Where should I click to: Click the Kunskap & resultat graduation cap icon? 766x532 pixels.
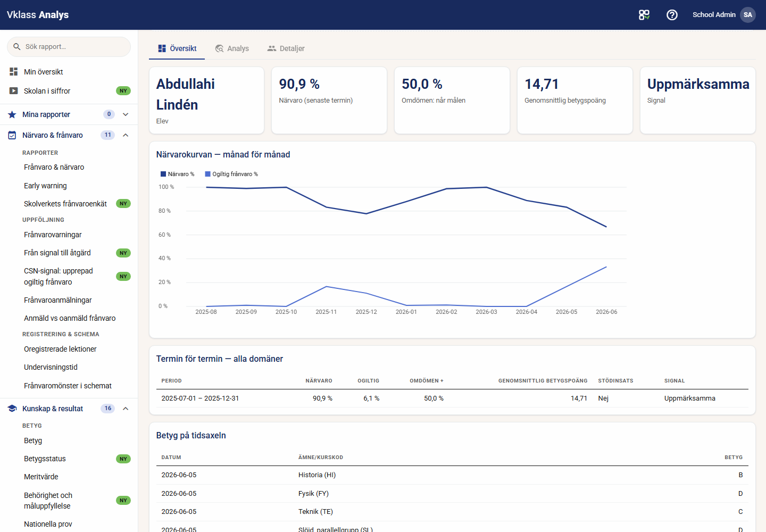12,409
